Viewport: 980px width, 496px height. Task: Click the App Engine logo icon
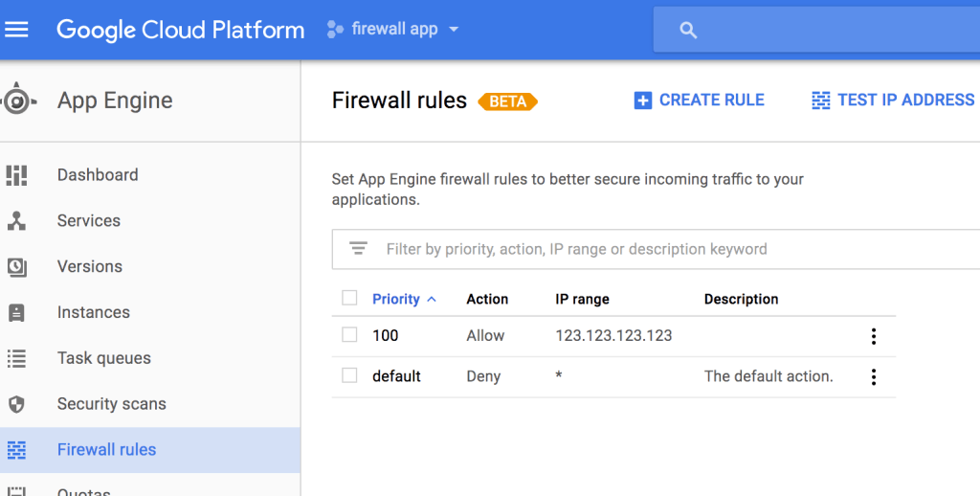coord(17,101)
